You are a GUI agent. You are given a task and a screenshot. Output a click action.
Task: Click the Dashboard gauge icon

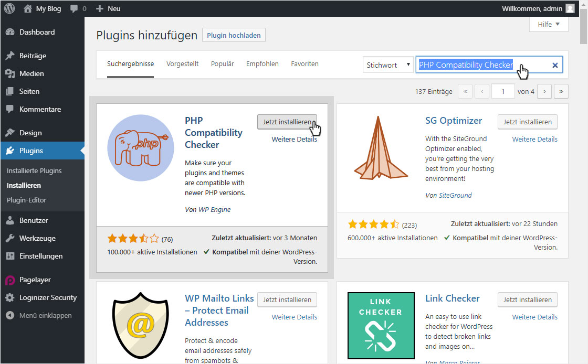10,32
